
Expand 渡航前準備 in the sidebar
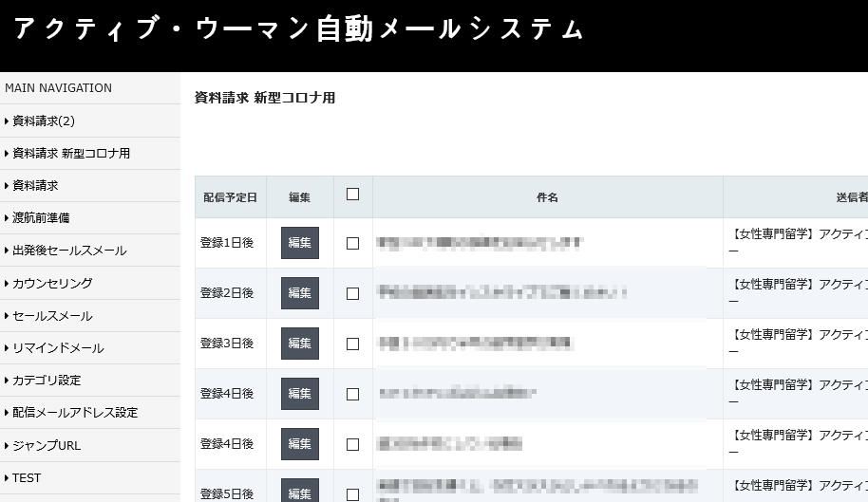41,218
